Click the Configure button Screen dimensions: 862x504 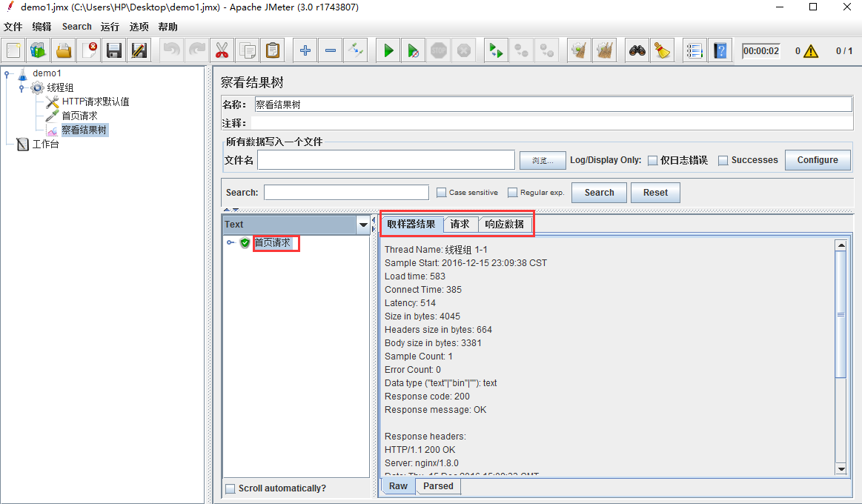coord(818,160)
